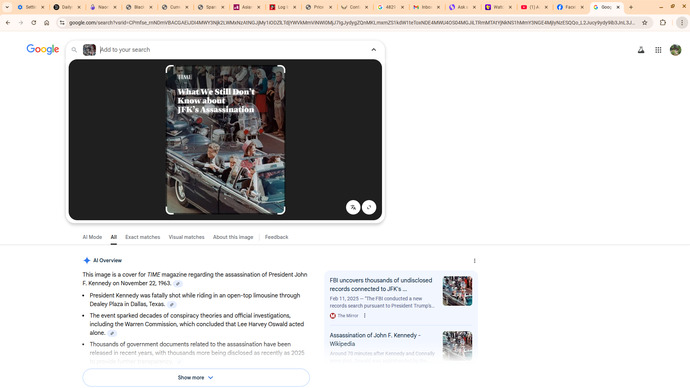Open the Google account profile picture

pyautogui.click(x=675, y=50)
